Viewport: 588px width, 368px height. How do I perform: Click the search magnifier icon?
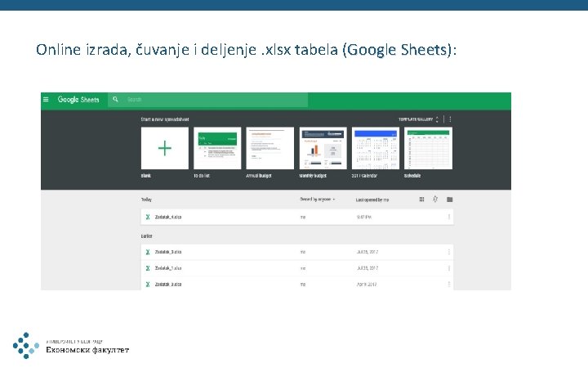pos(115,99)
